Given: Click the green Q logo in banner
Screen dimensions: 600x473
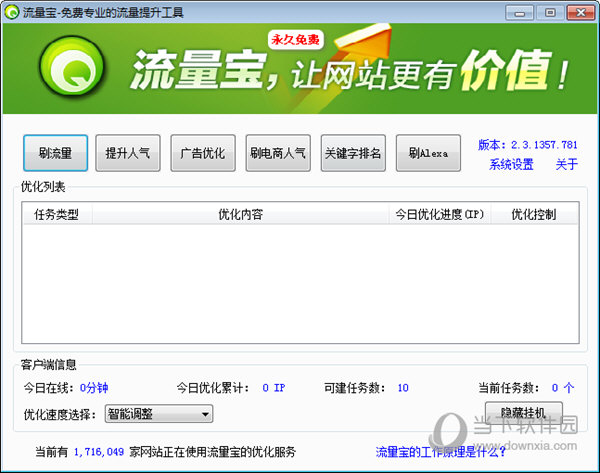Looking at the screenshot, I should point(72,66).
